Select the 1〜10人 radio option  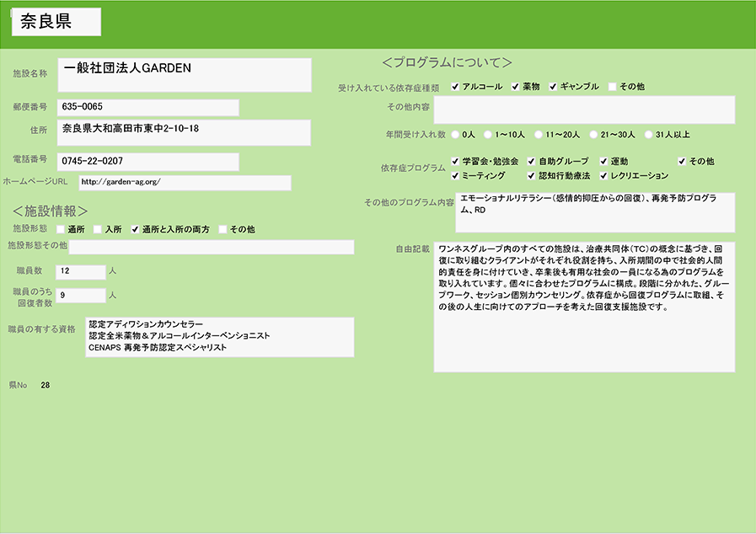489,134
